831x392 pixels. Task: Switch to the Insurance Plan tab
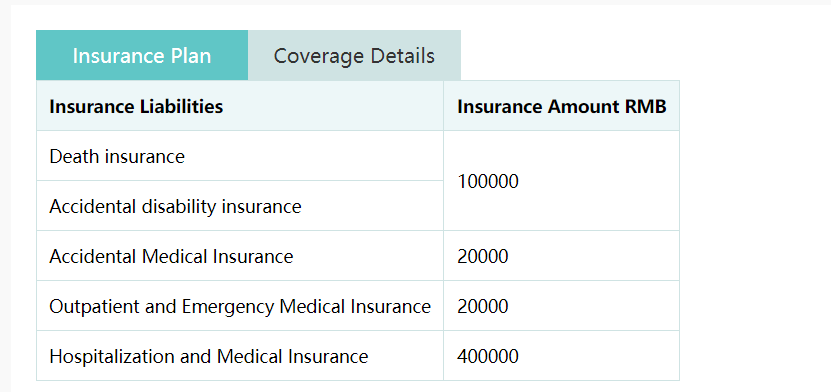pos(142,55)
